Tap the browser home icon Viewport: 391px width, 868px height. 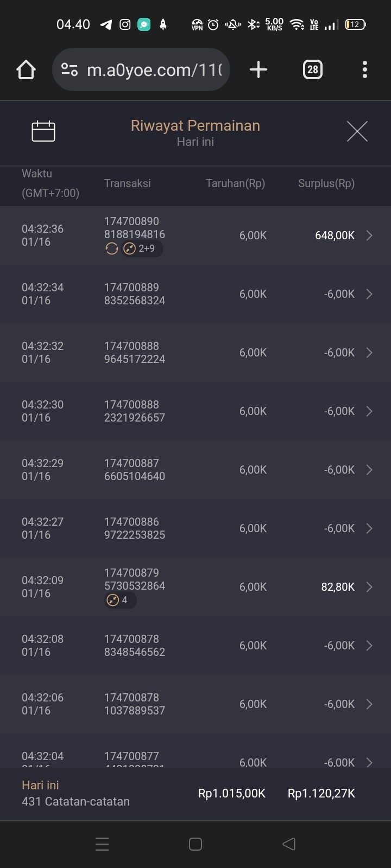[26, 70]
